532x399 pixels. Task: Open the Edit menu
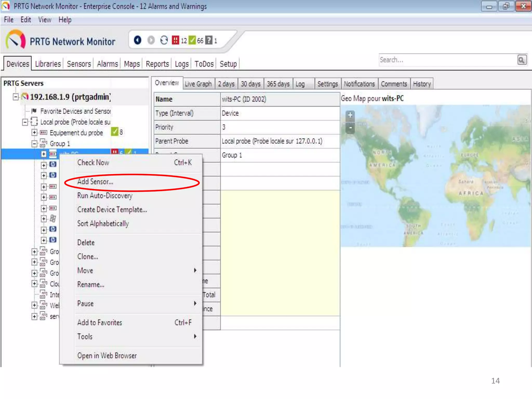tap(26, 20)
